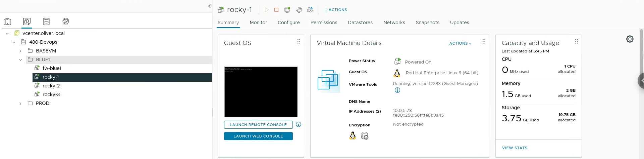Click the large virtual machine illustration icon
Screen dimensions: 644x159
pos(329,81)
